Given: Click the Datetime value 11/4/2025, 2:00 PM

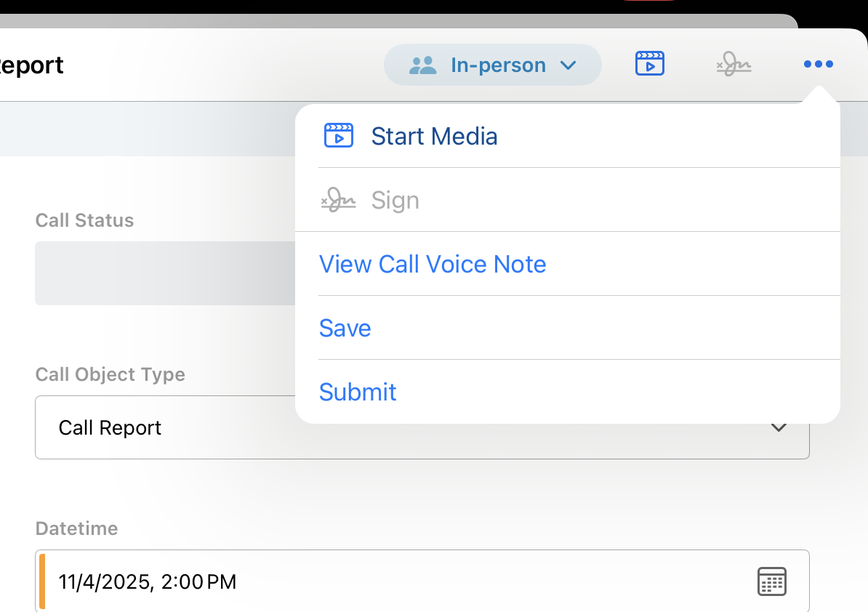Looking at the screenshot, I should (x=148, y=581).
